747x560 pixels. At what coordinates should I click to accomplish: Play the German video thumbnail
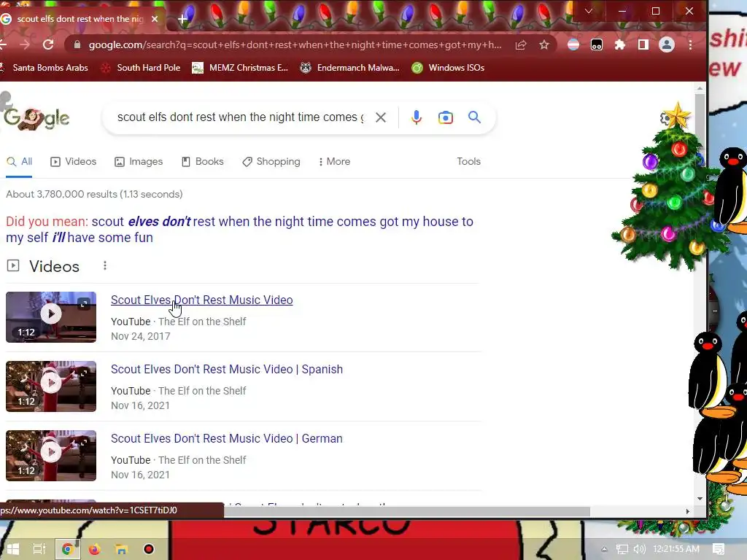[x=51, y=456]
